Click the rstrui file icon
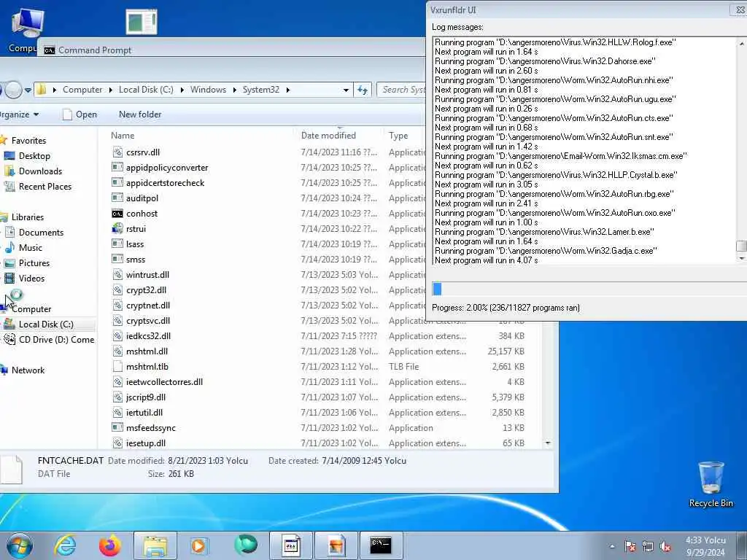This screenshot has height=560, width=747. pos(117,229)
